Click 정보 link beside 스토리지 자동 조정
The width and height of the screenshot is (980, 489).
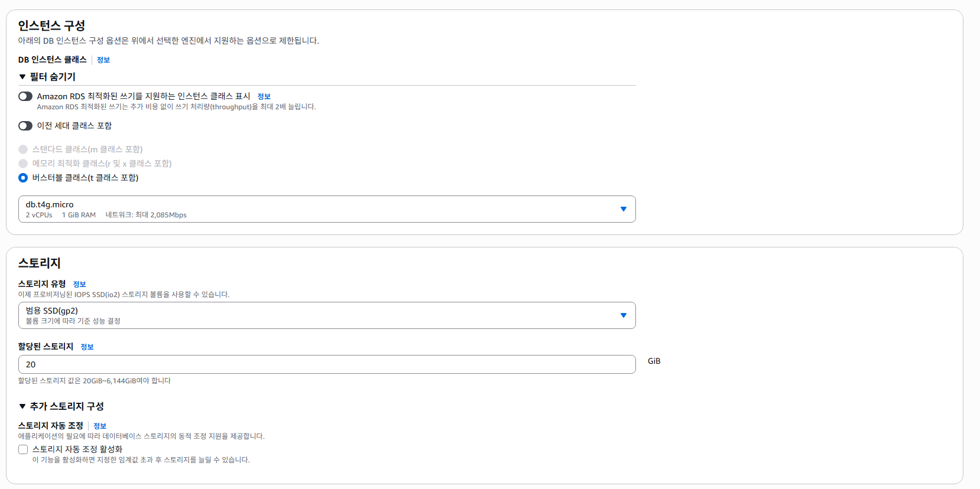point(100,426)
